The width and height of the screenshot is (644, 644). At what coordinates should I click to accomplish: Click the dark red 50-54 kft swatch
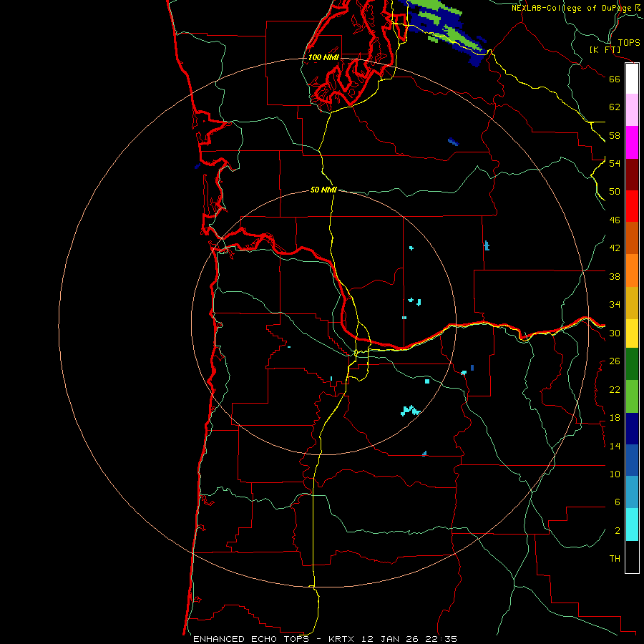632,174
